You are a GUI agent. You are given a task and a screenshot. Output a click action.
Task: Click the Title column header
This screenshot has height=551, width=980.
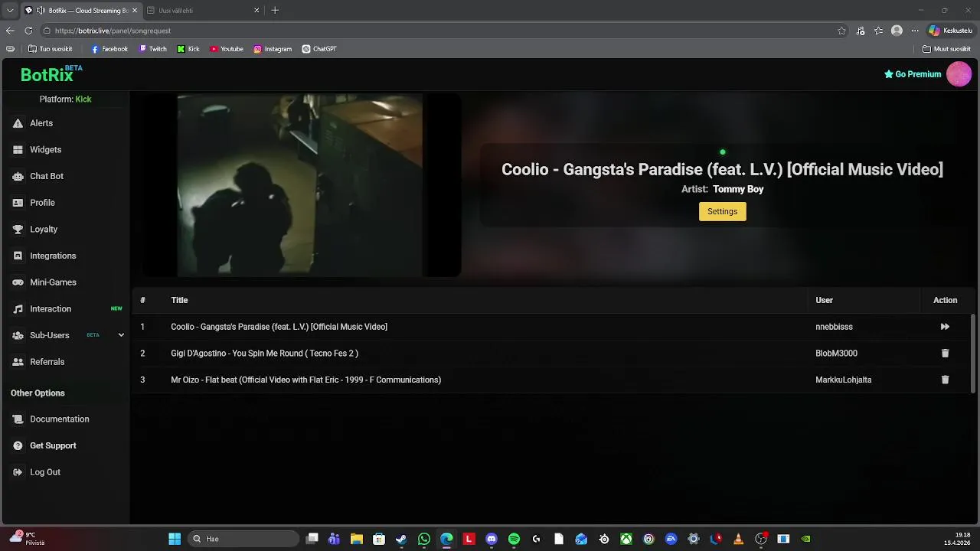point(179,300)
